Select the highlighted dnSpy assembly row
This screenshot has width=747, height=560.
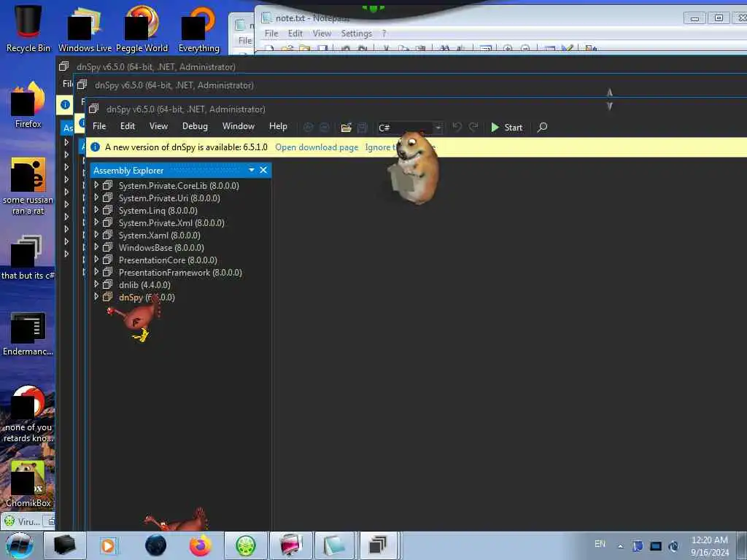coord(147,297)
